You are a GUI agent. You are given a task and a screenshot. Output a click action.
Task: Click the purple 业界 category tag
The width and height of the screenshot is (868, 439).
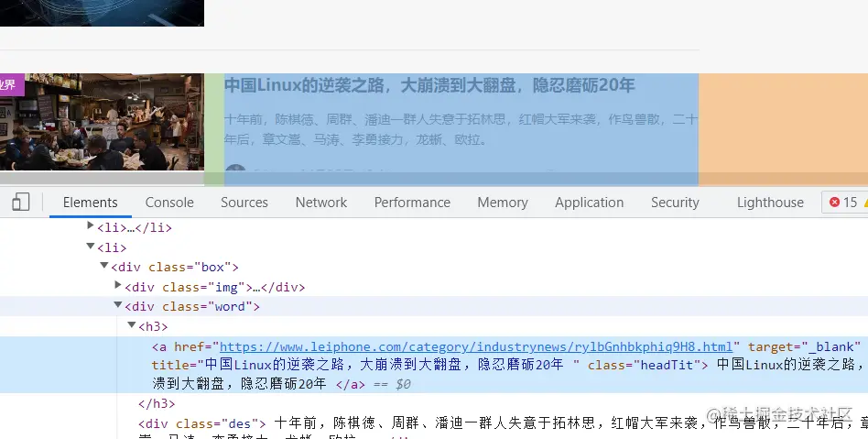pos(12,85)
